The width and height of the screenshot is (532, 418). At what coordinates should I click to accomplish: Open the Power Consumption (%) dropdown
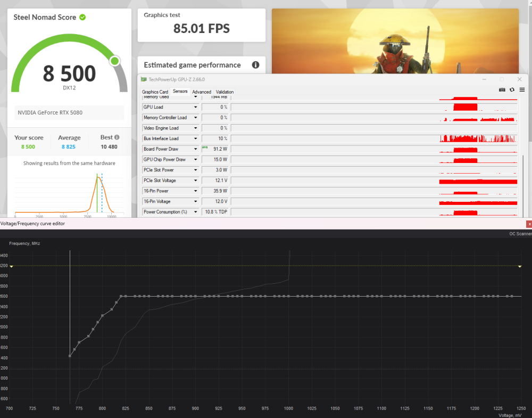tap(195, 212)
